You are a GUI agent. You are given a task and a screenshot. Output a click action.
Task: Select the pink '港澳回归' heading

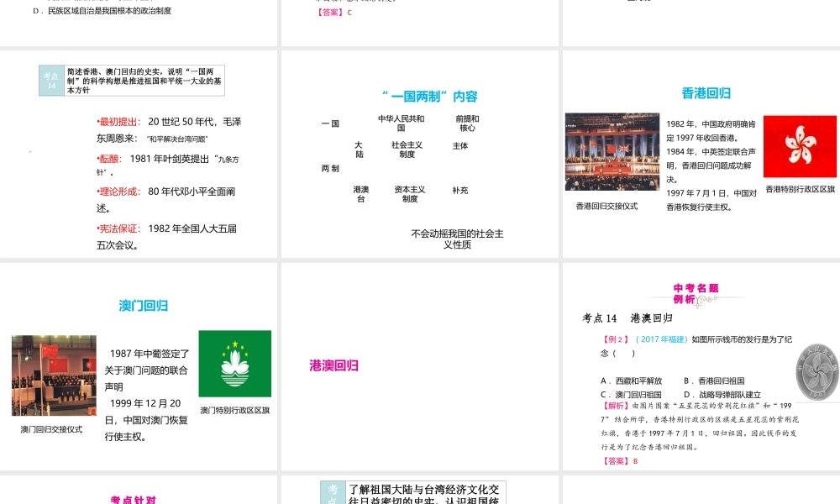[333, 365]
